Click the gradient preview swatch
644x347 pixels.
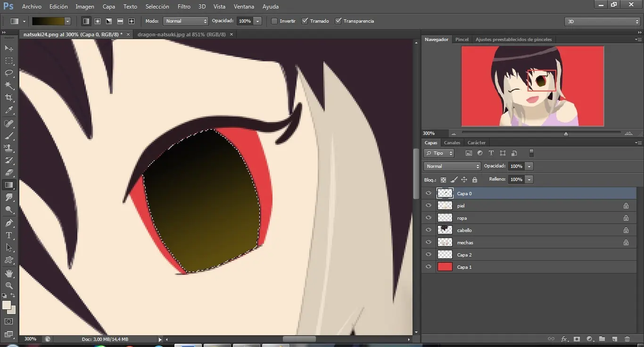pyautogui.click(x=48, y=21)
